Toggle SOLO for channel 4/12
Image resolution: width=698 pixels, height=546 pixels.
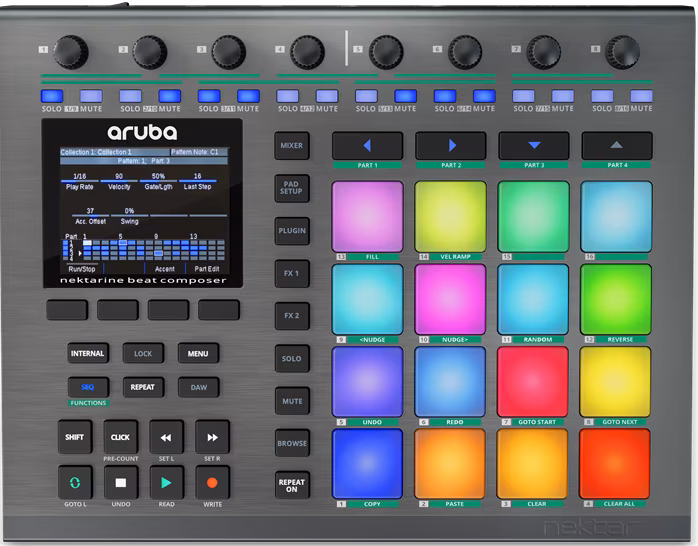tap(288, 96)
